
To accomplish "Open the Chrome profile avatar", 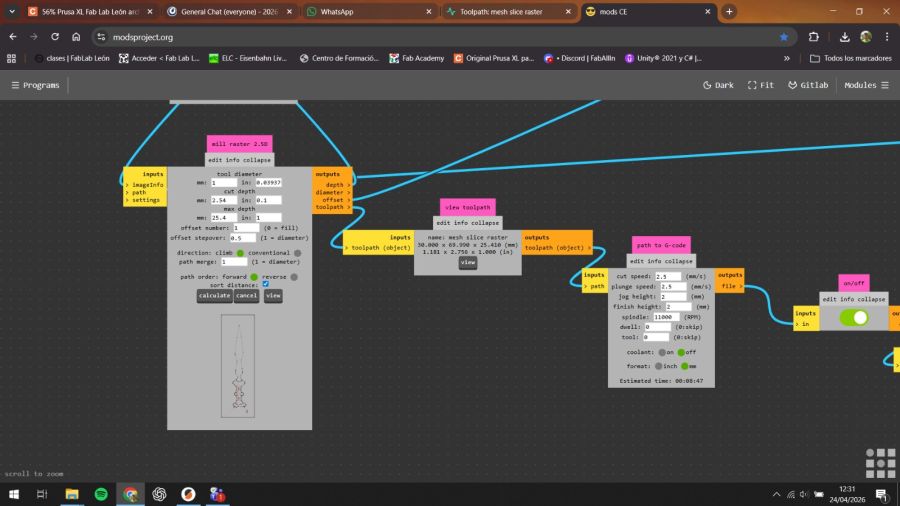I will (866, 37).
